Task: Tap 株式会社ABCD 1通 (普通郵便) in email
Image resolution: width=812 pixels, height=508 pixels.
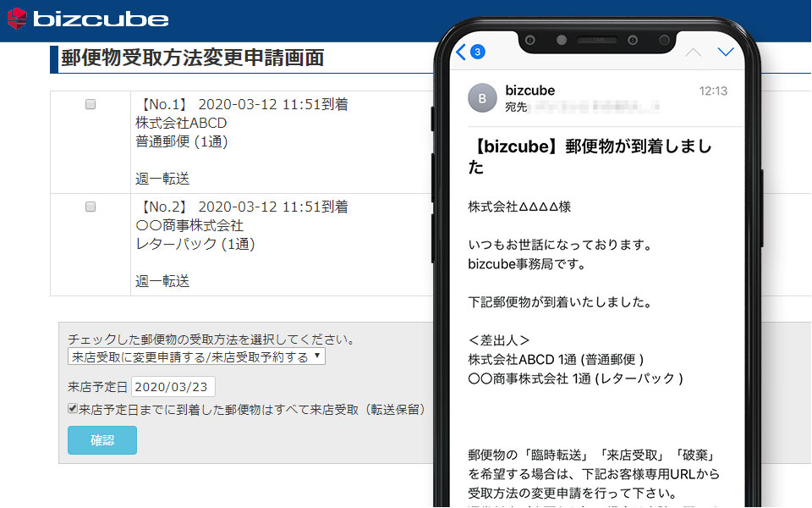Action: (x=557, y=360)
